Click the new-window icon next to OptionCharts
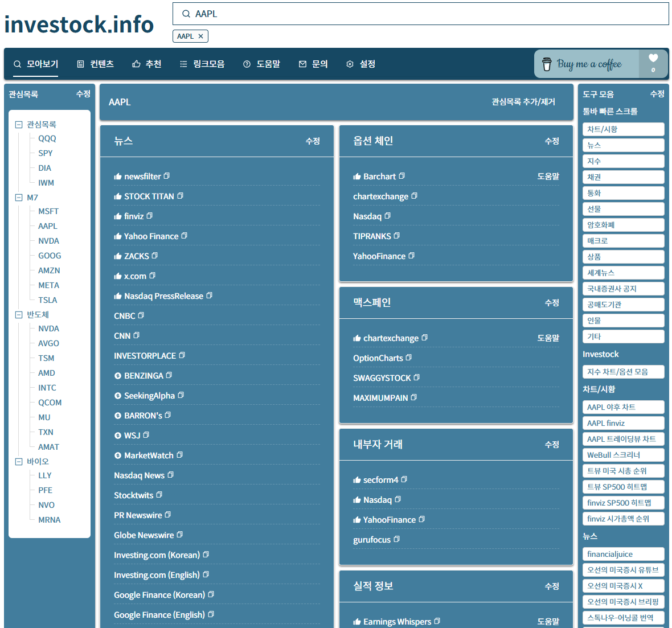Image resolution: width=672 pixels, height=628 pixels. pos(409,358)
